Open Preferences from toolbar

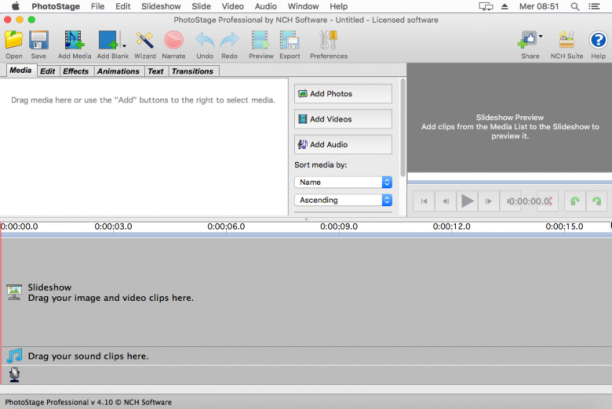pyautogui.click(x=329, y=44)
